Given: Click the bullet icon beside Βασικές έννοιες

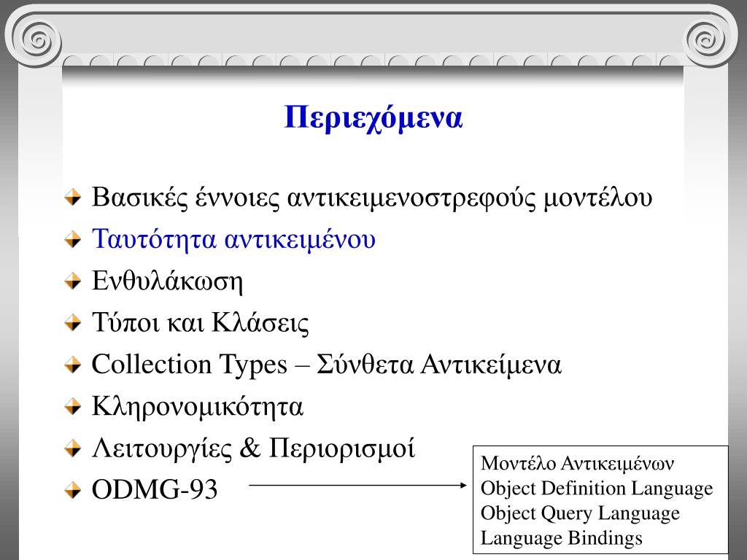Looking at the screenshot, I should [73, 198].
